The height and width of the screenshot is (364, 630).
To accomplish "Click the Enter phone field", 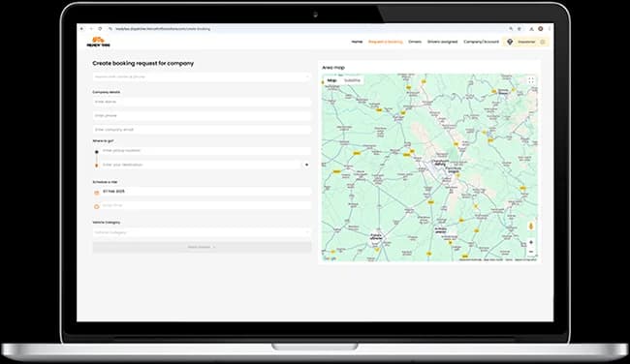I will (x=202, y=115).
